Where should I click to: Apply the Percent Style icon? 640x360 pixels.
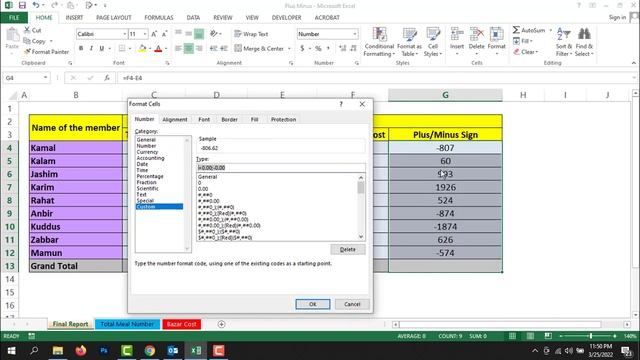(x=318, y=49)
